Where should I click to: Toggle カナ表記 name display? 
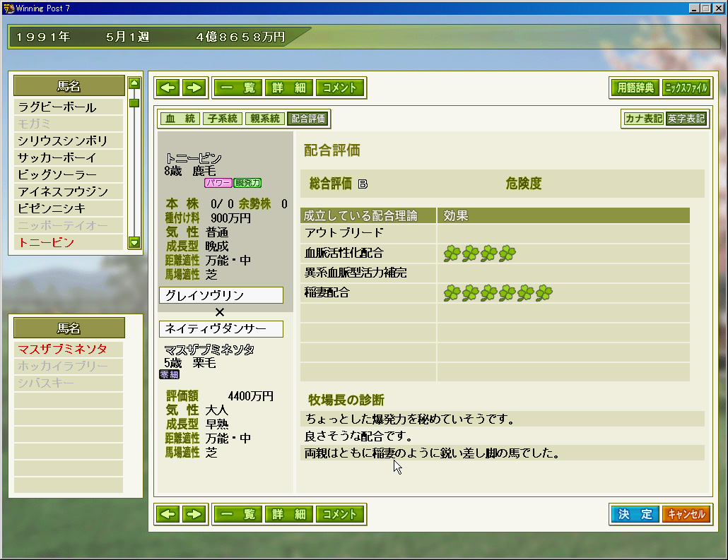(x=643, y=119)
